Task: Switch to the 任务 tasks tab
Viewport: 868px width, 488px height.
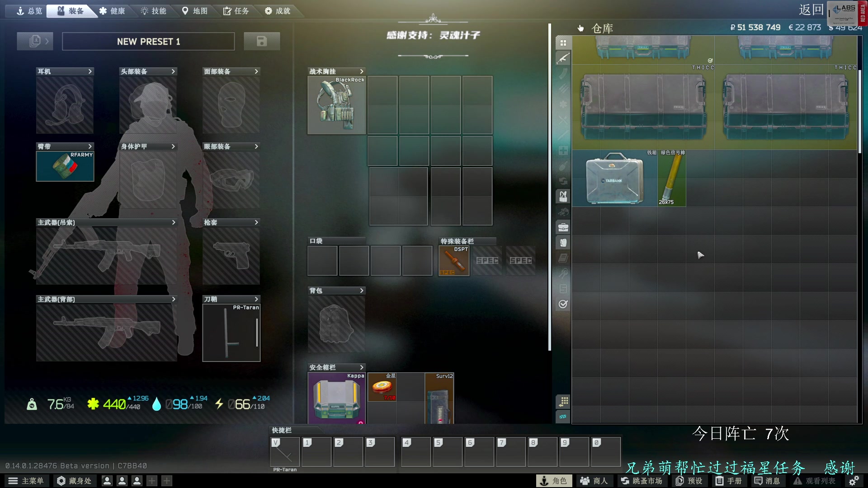Action: (x=236, y=11)
